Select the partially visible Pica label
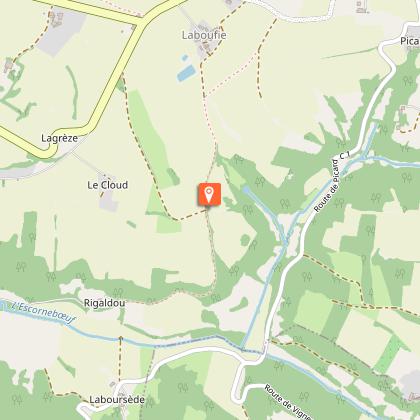This screenshot has height=420, width=420. click(x=410, y=41)
